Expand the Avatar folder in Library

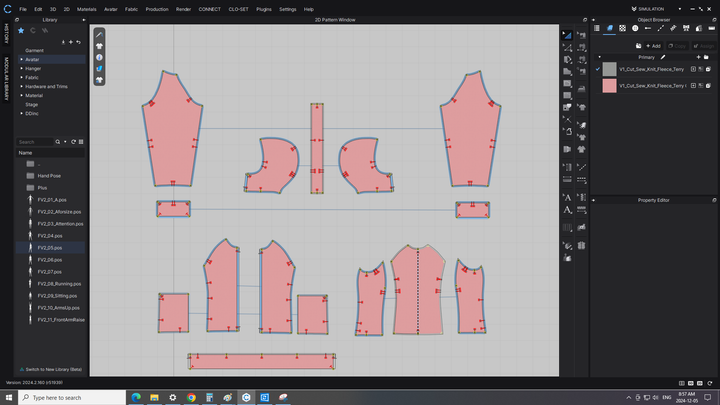click(22, 59)
